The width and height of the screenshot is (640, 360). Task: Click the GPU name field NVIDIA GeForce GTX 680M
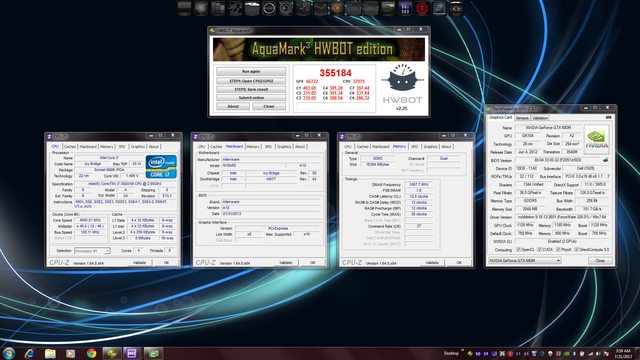[548, 127]
